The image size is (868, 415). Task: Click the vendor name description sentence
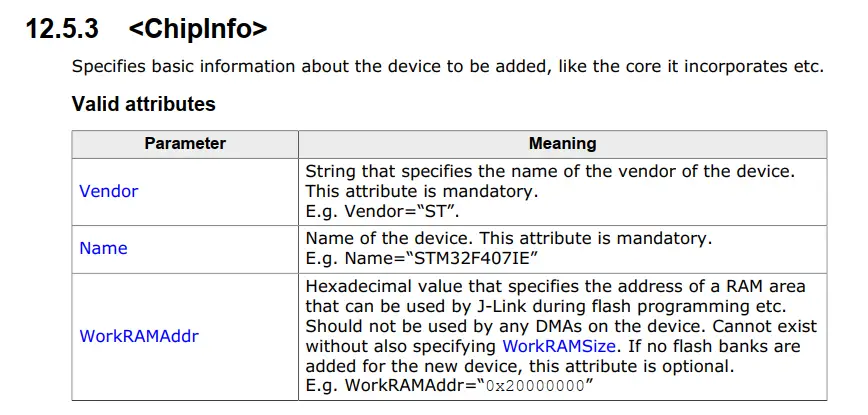coord(549,171)
